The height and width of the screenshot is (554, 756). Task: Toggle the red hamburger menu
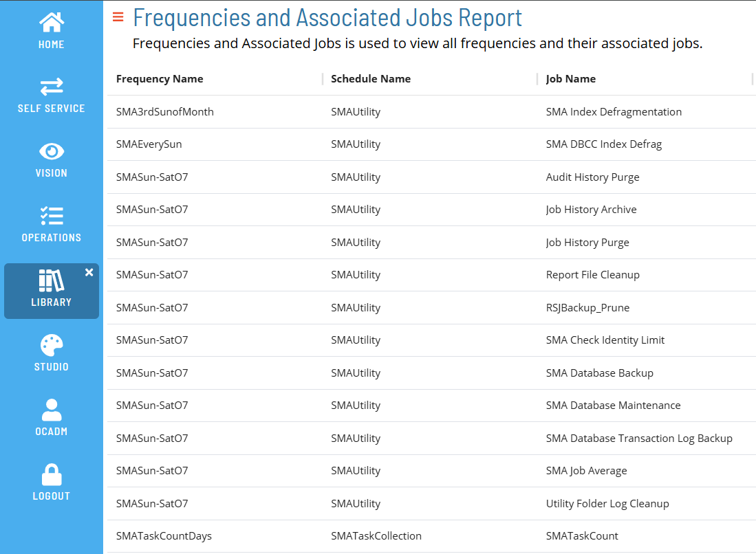click(x=118, y=17)
